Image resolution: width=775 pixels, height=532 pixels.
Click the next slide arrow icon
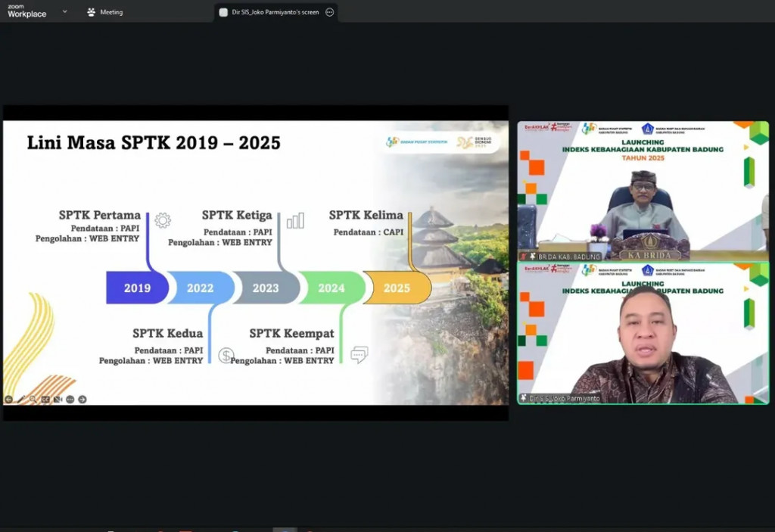pos(82,399)
